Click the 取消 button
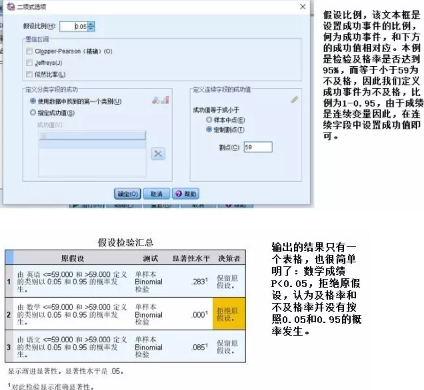The height and width of the screenshot is (390, 424). (156, 194)
